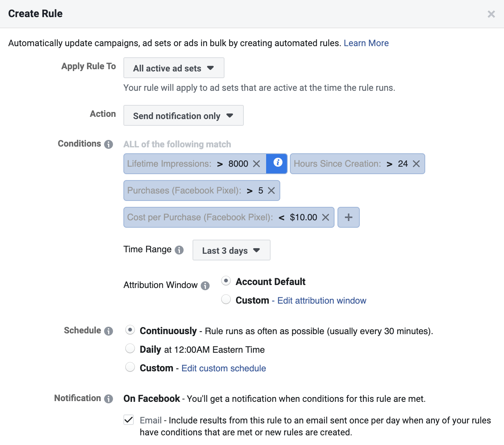Open the Learn More link
The image size is (504, 445).
tap(366, 43)
